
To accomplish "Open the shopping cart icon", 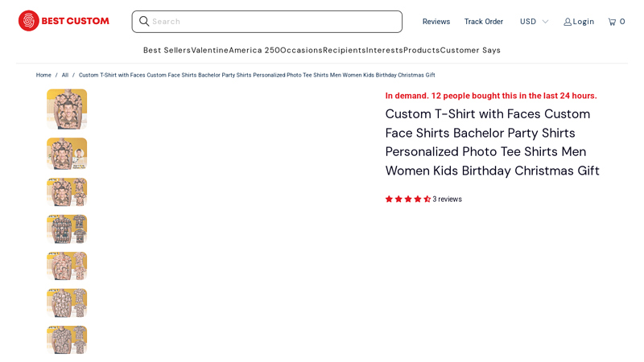I will coord(612,22).
